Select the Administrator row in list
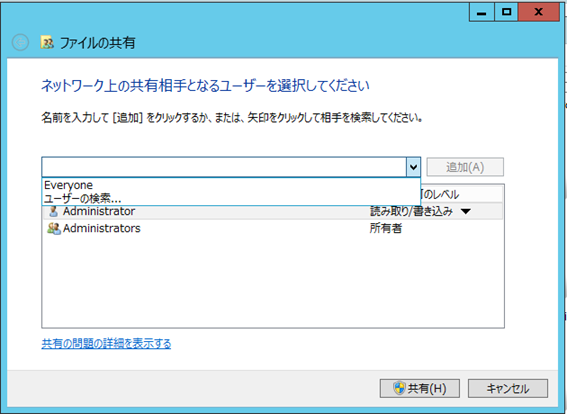The height and width of the screenshot is (414, 567). [x=273, y=211]
